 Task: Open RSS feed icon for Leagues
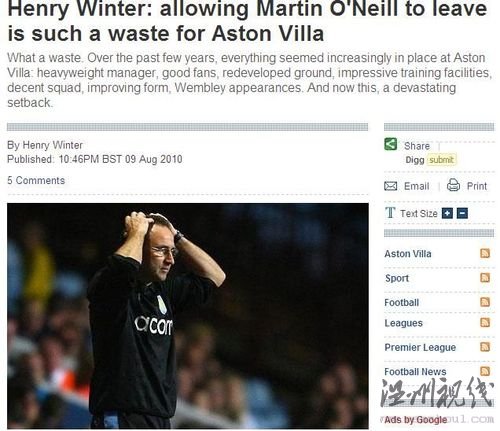[485, 322]
